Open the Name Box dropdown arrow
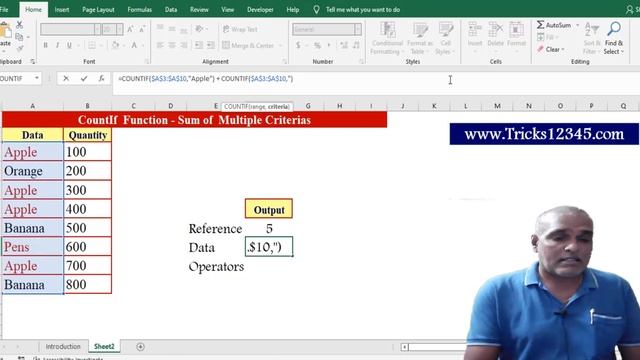 tap(37, 78)
